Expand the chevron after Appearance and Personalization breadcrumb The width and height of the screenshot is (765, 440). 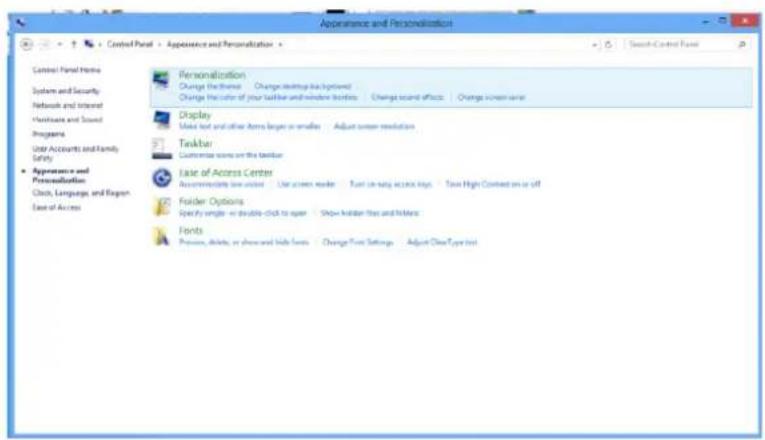pos(280,44)
